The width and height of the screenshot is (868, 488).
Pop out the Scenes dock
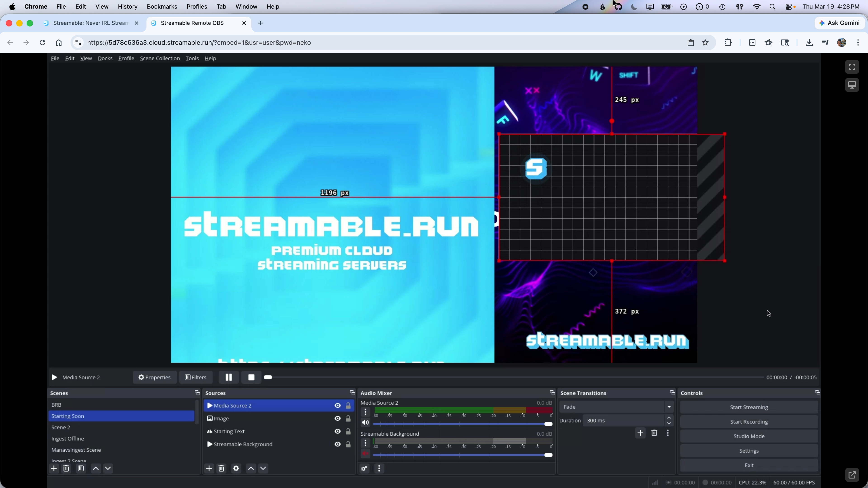(x=197, y=392)
